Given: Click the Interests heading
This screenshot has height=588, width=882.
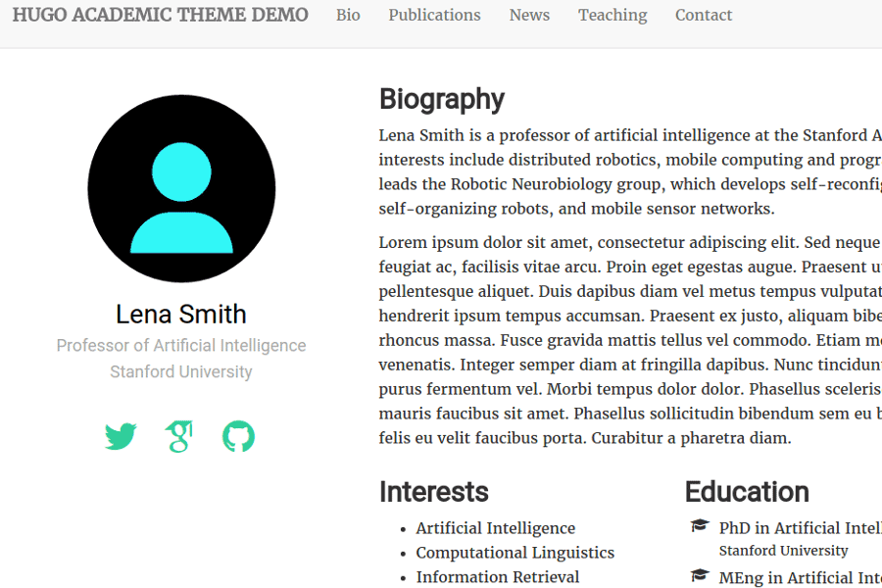Looking at the screenshot, I should [433, 491].
